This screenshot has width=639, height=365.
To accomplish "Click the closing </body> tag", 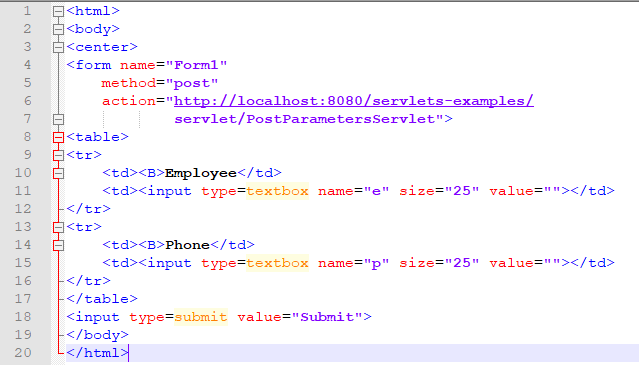I will click(x=98, y=335).
